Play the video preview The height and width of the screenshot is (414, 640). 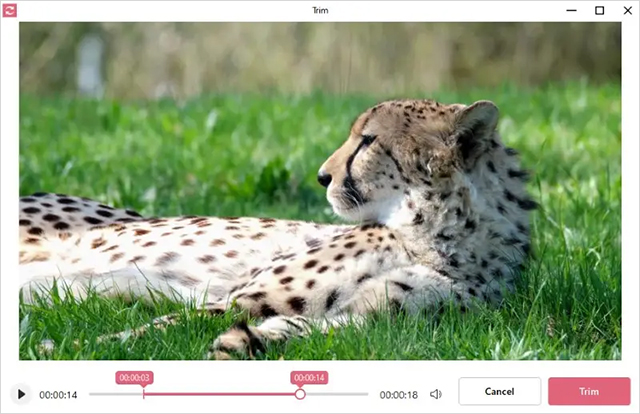pyautogui.click(x=21, y=394)
